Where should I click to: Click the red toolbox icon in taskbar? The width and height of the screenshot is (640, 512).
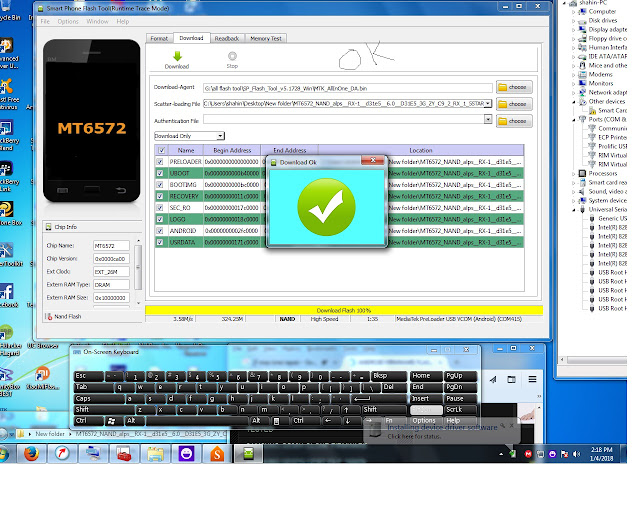coord(124,454)
